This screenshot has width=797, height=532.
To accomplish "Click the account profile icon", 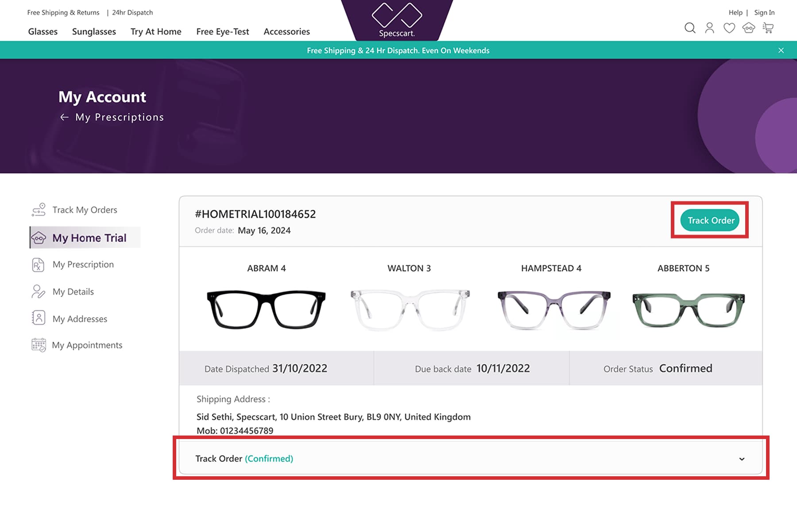I will coord(709,28).
